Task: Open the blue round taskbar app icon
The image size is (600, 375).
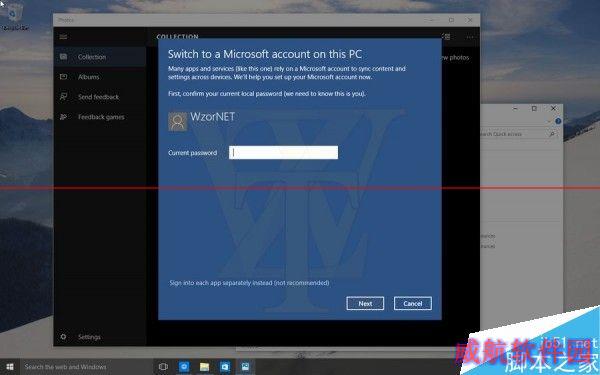Action: [x=184, y=367]
